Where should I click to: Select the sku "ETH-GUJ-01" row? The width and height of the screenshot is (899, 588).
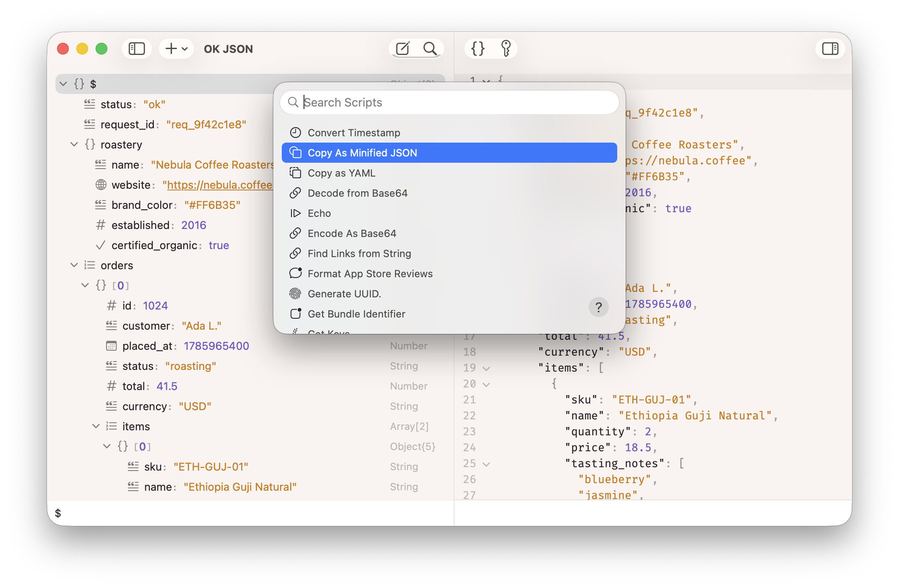250,466
